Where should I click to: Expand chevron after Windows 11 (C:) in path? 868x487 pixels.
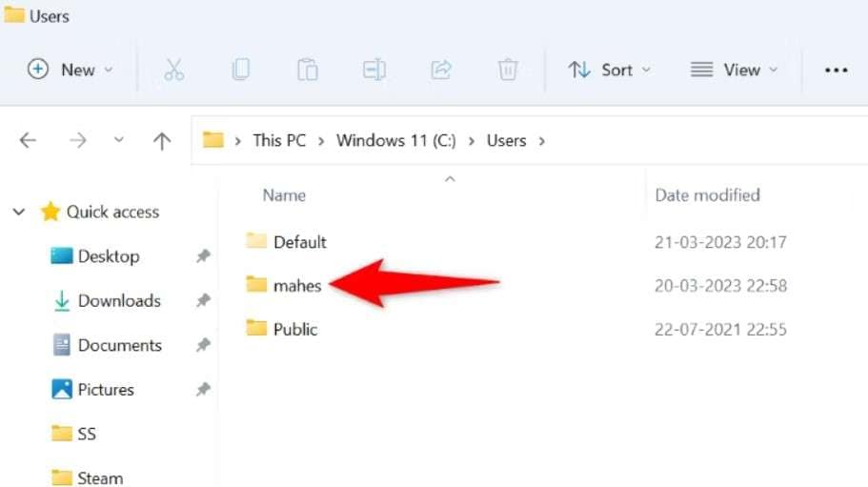click(472, 141)
